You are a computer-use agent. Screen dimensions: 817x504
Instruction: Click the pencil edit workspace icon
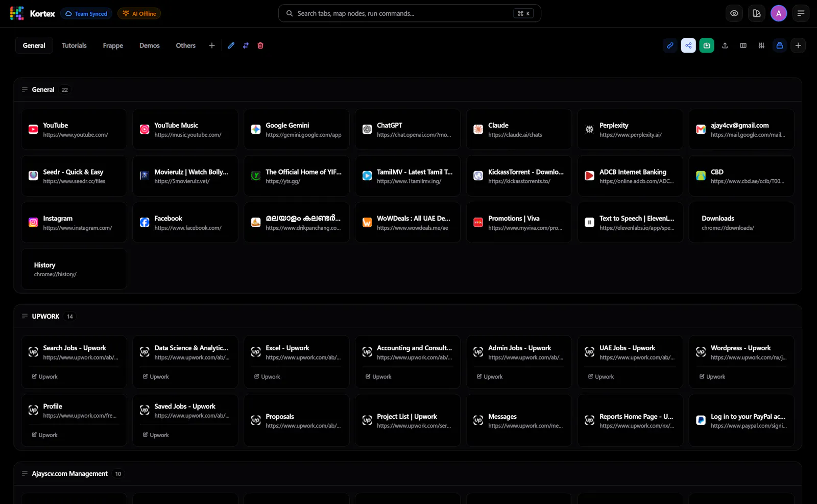click(x=231, y=45)
